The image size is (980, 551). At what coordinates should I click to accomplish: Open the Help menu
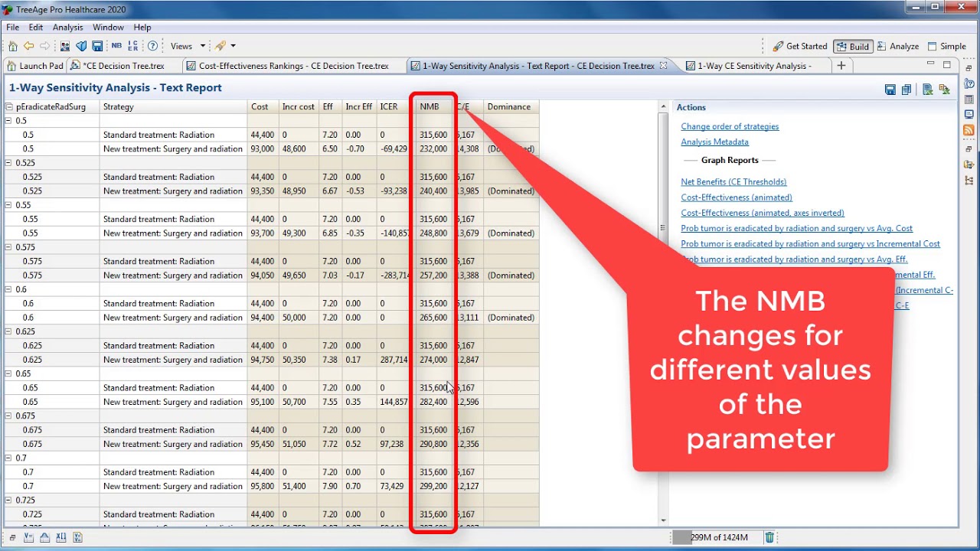pyautogui.click(x=142, y=28)
